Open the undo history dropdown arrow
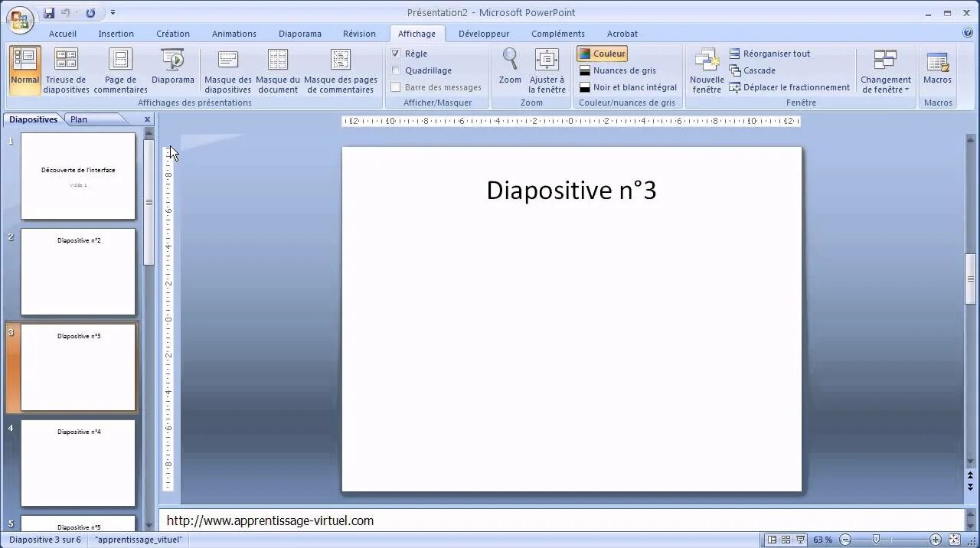 (x=77, y=13)
